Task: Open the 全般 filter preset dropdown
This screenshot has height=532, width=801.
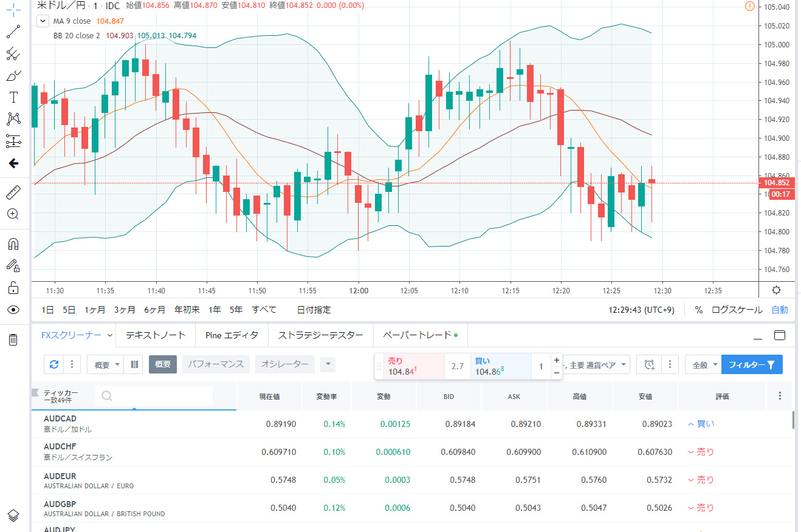Action: 703,365
